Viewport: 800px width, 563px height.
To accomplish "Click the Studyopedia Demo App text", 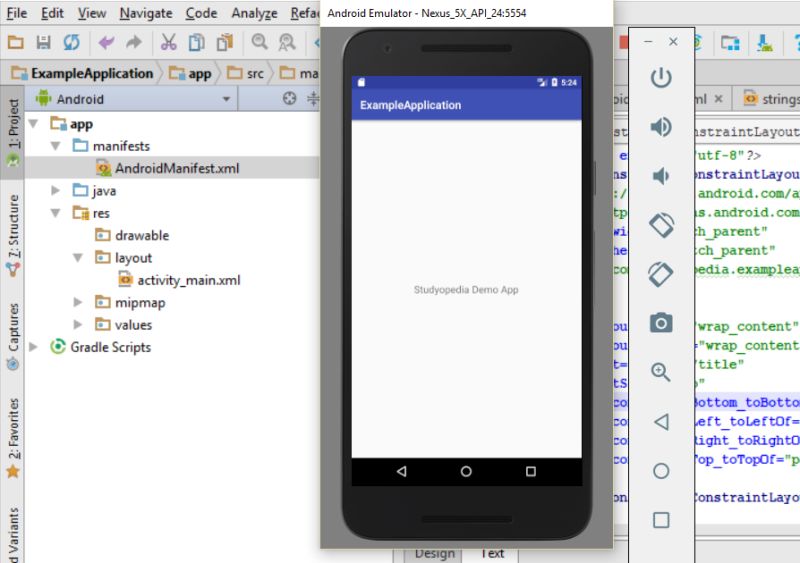I will coord(466,290).
